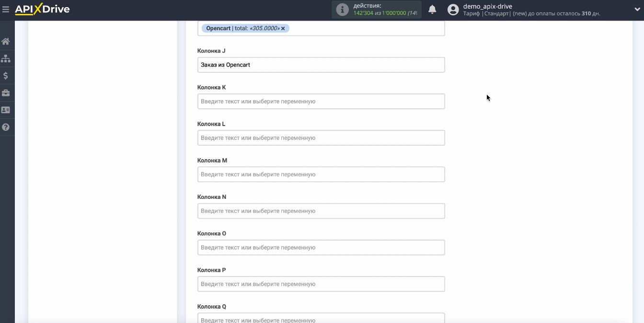Click the Колонка J input field
The image size is (644, 323).
321,65
